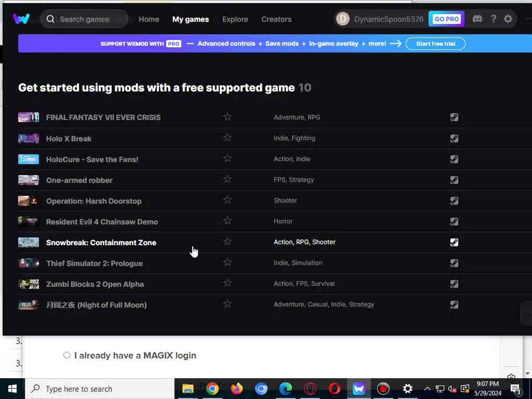Click Steam icon for Operation: Harsh Doorstop
The height and width of the screenshot is (399, 532).
(x=454, y=201)
